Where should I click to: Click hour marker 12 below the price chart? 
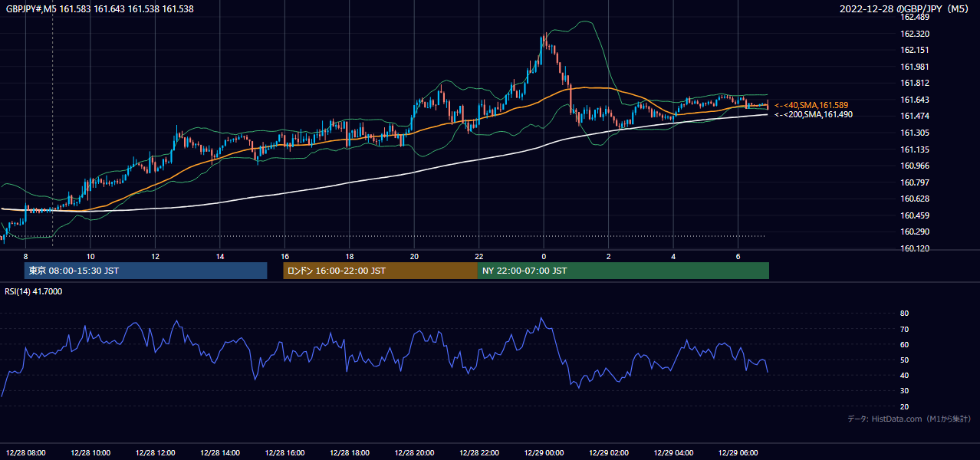click(x=155, y=256)
